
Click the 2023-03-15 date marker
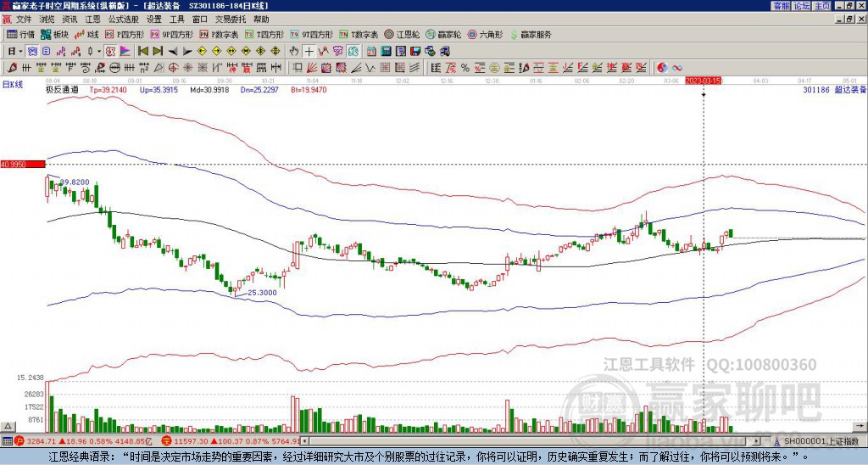[x=703, y=81]
